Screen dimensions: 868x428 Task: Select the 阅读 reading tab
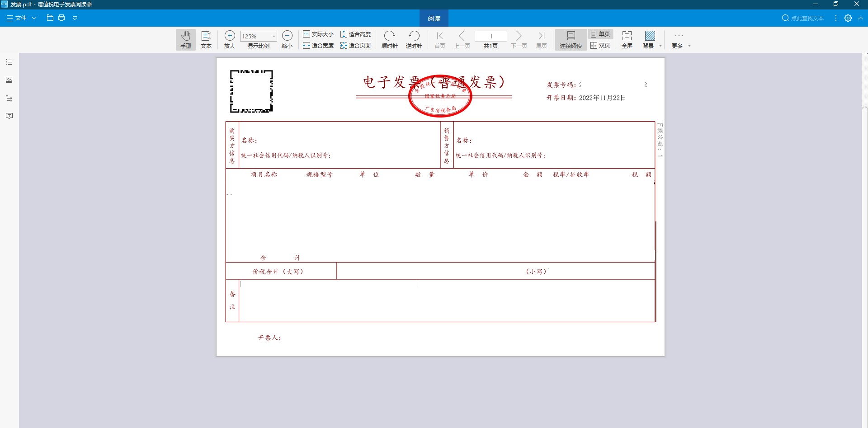(x=434, y=18)
